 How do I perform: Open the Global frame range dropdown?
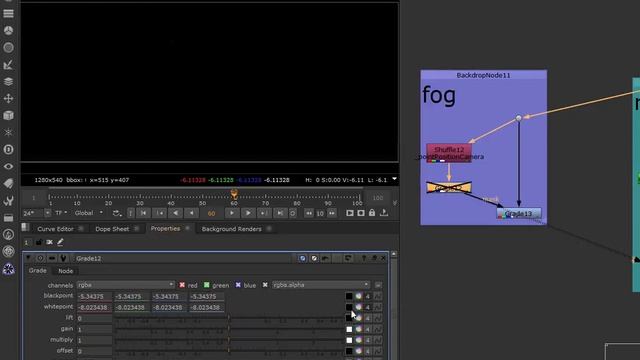click(x=89, y=213)
